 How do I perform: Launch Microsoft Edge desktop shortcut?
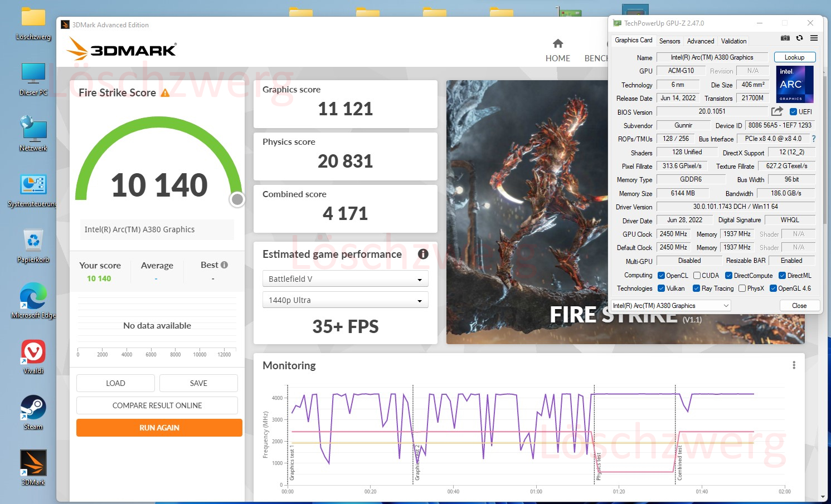(x=33, y=301)
